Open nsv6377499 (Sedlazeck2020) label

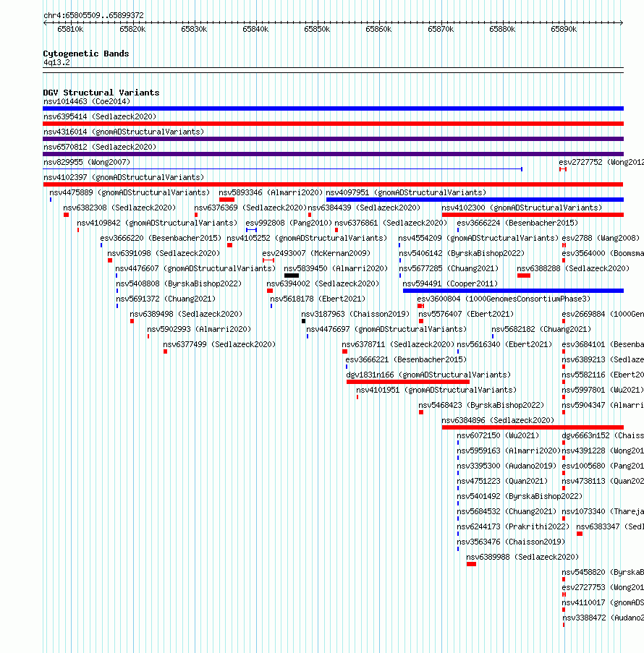[219, 345]
